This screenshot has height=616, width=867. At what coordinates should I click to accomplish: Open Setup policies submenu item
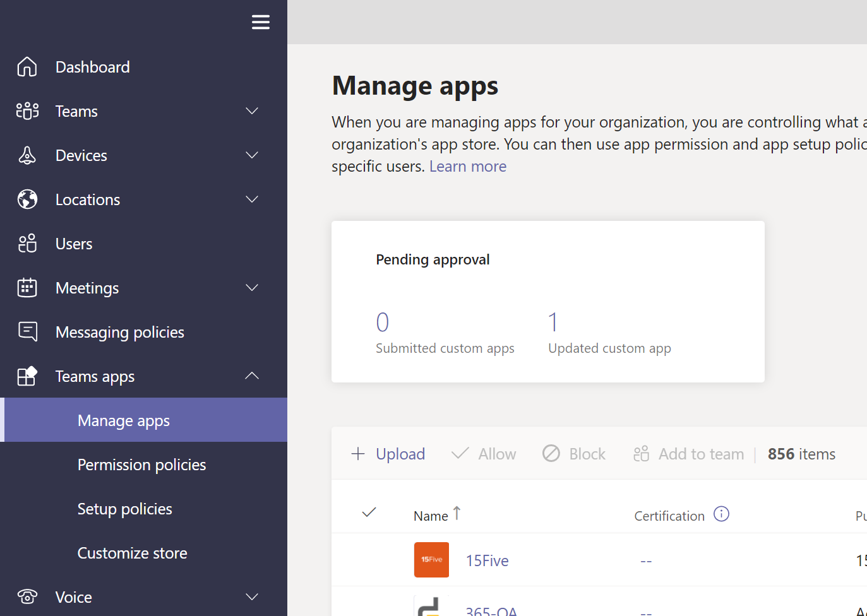click(143, 509)
